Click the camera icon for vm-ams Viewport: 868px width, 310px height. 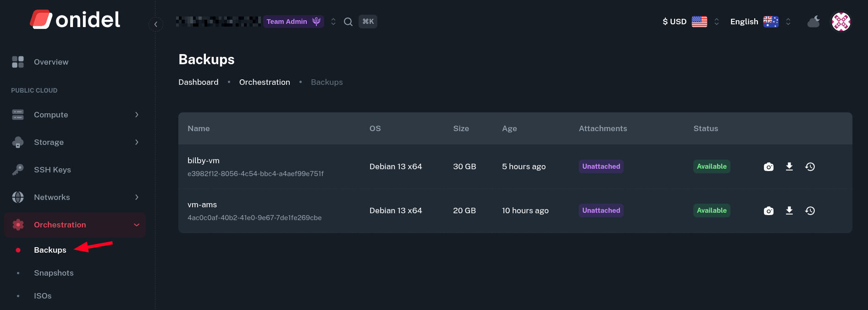click(x=768, y=211)
